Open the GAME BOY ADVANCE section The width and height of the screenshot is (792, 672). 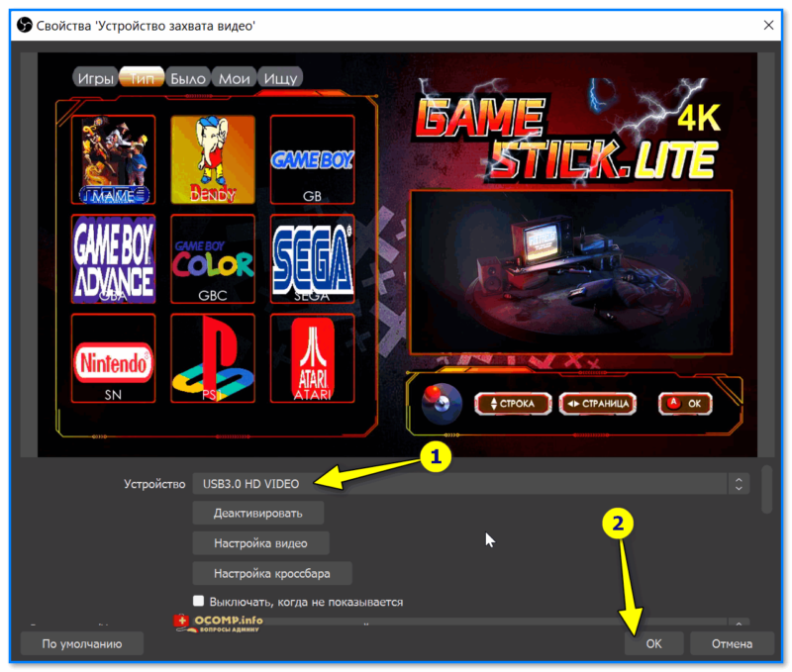[113, 259]
